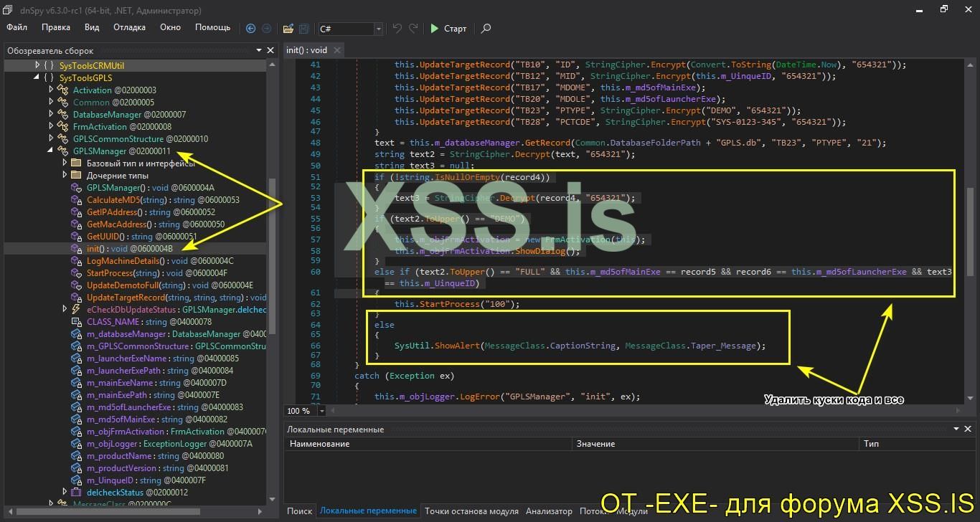
Task: Follow the SysUtil link on line 66
Action: point(410,346)
